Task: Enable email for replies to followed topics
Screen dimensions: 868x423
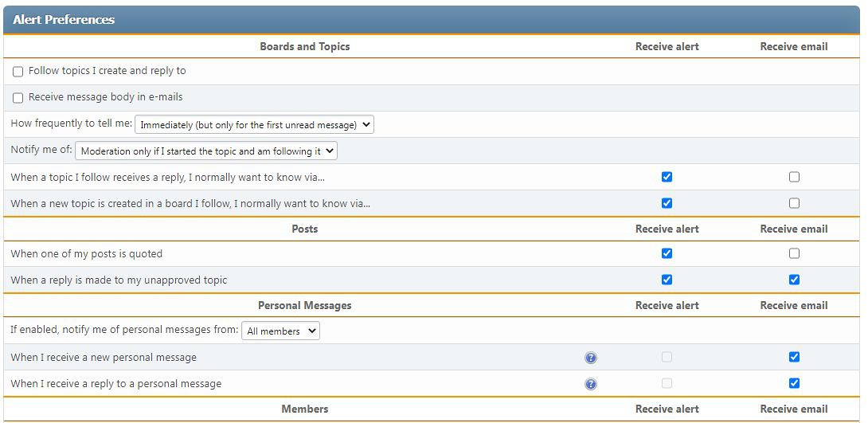Action: click(x=794, y=177)
